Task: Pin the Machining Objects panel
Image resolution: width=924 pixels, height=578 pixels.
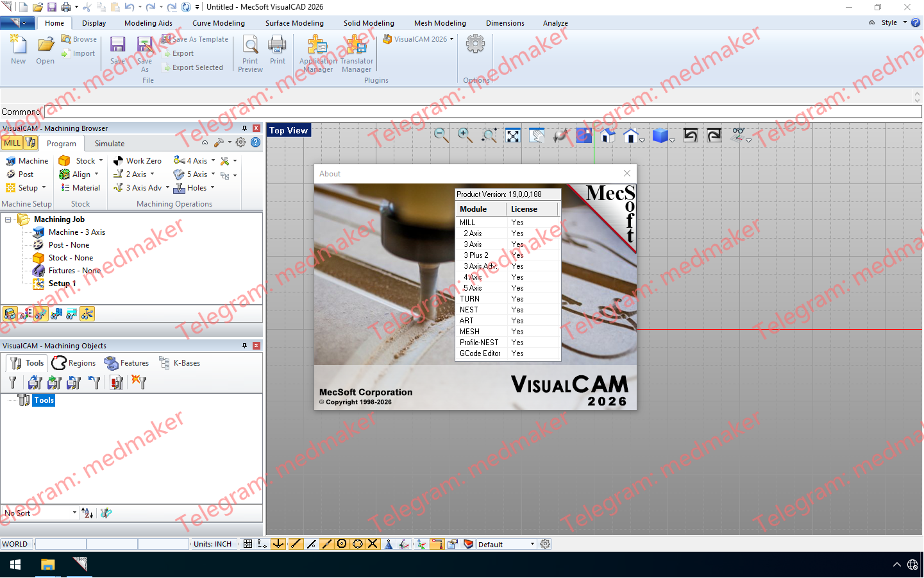Action: (x=244, y=345)
